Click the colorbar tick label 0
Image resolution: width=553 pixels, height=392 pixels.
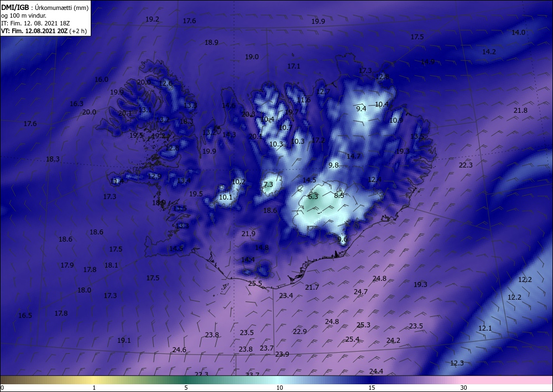2,388
